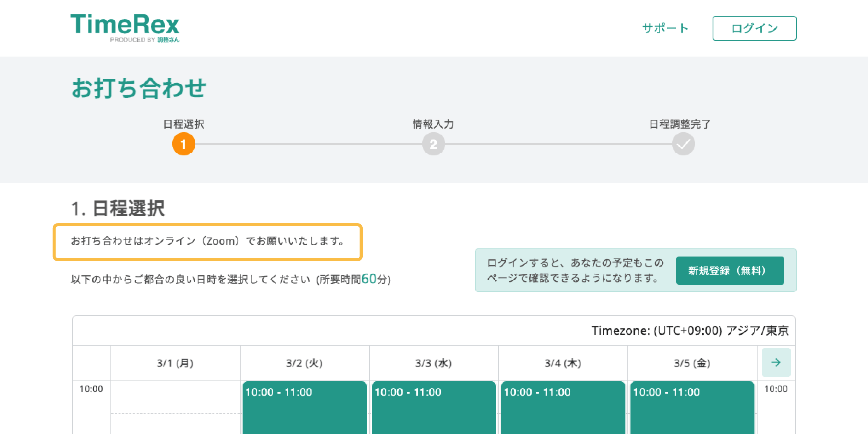Click the 3/5 (金) column header

[x=692, y=363]
